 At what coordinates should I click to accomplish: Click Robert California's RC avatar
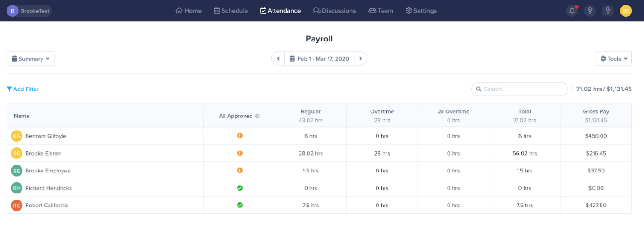[17, 206]
